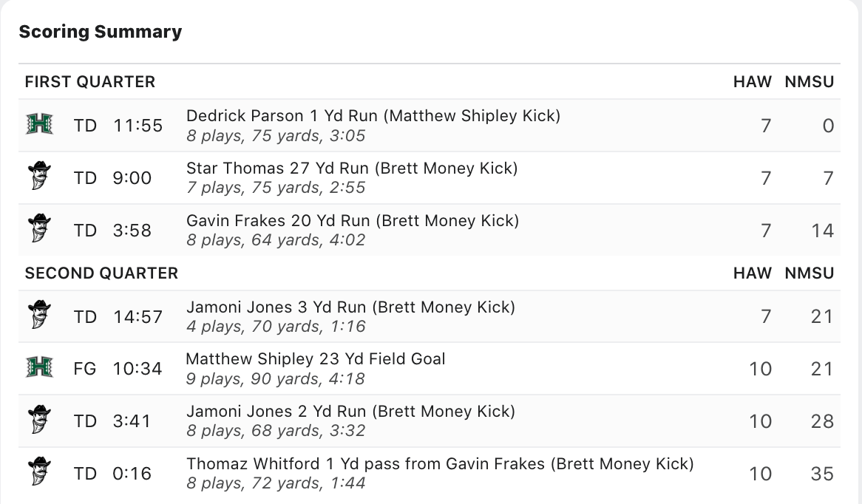This screenshot has width=862, height=504.
Task: Select the Matthew Shipley 23 Yd Field Goal row
Action: (x=430, y=368)
